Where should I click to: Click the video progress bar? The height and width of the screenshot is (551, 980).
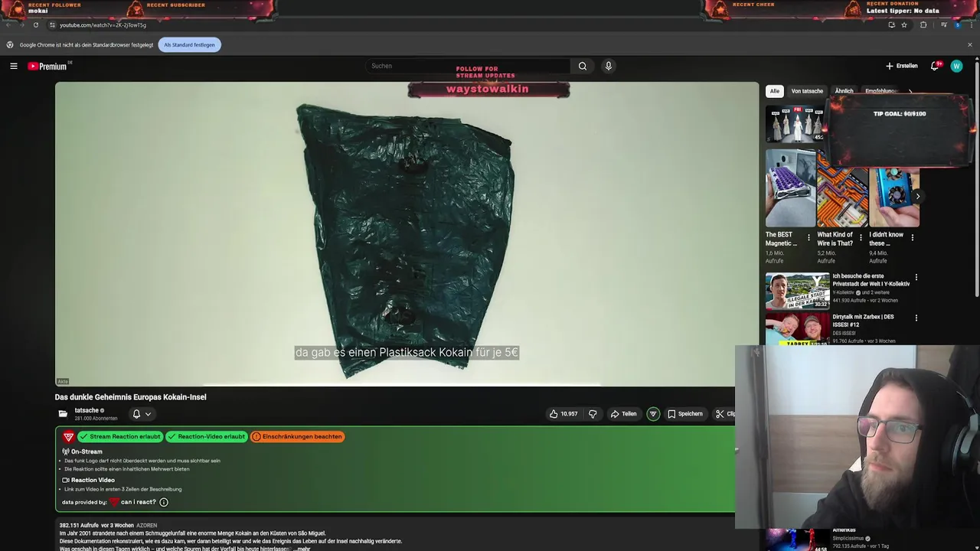tap(407, 386)
